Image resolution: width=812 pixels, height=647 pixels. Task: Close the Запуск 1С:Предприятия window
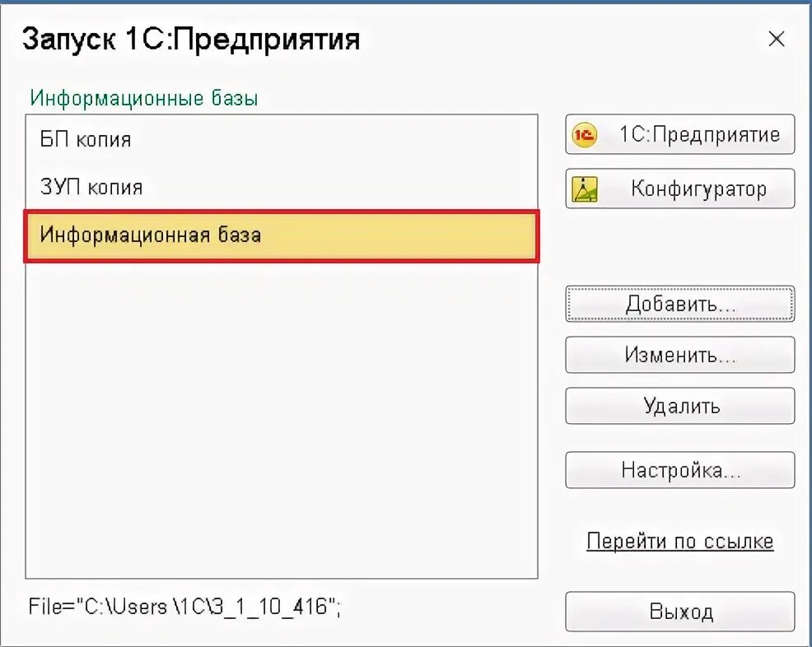[x=777, y=39]
